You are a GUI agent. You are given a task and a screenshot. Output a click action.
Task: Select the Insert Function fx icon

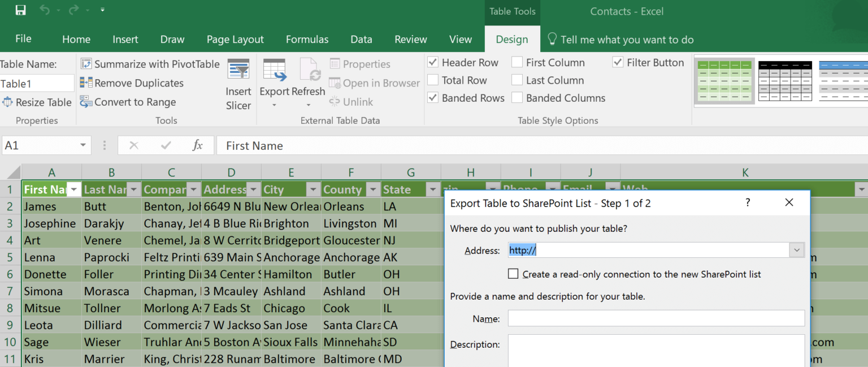[x=197, y=145]
